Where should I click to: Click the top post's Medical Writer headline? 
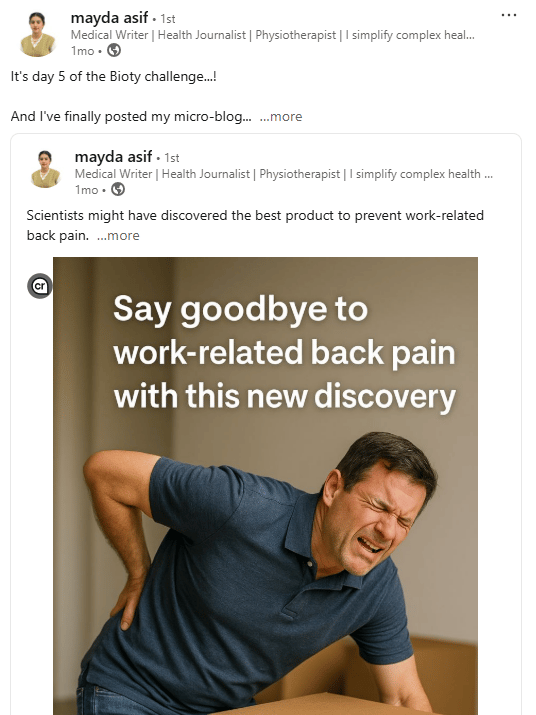click(272, 35)
